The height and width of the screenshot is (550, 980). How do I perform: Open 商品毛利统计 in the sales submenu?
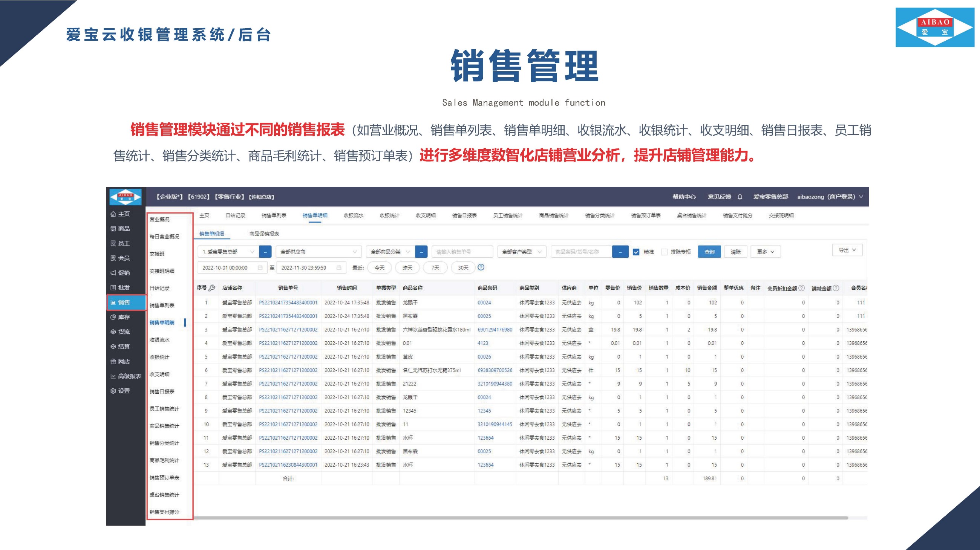[x=164, y=460]
